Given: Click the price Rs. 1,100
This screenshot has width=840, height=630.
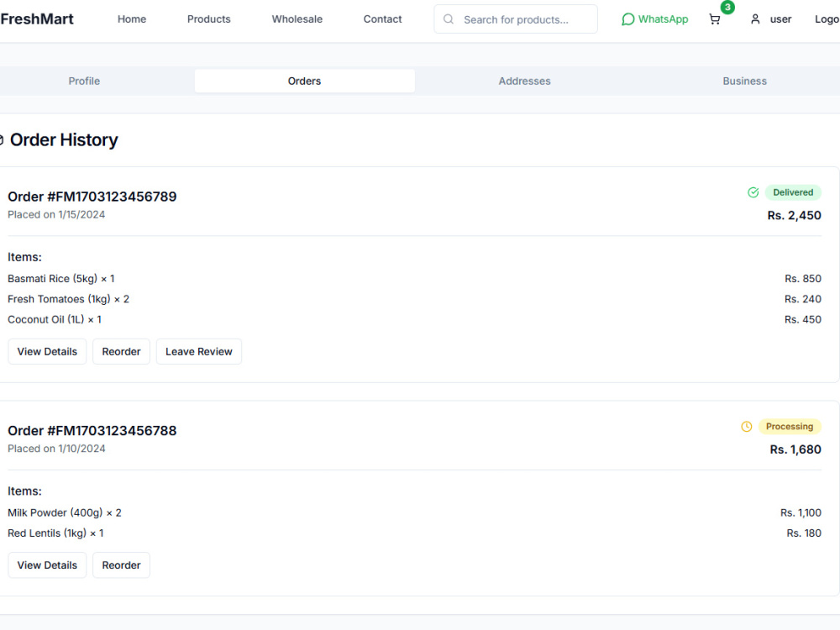Looking at the screenshot, I should click(801, 512).
